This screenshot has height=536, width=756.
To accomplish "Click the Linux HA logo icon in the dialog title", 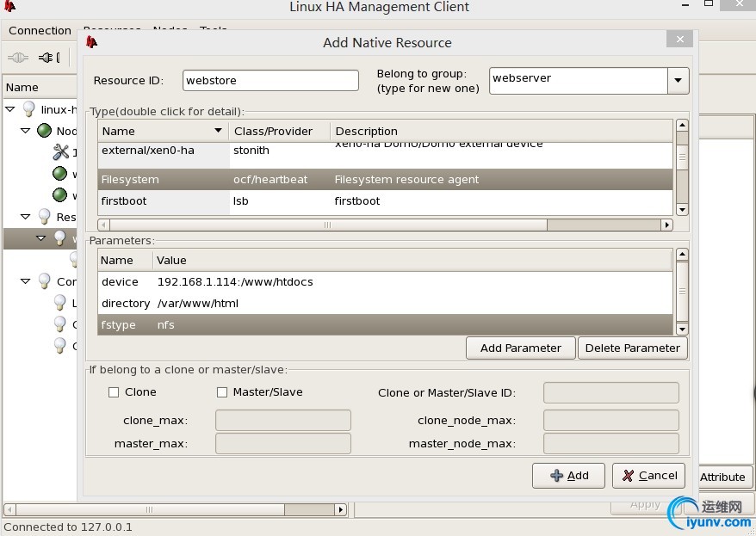I will (x=91, y=42).
